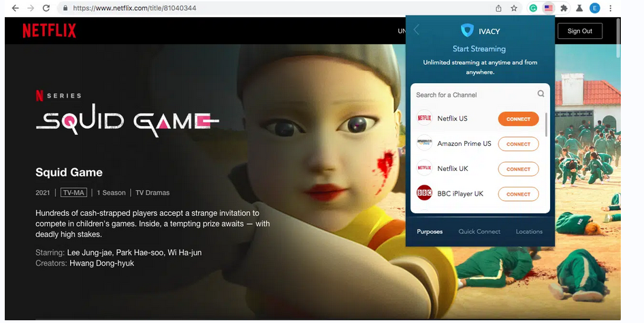Connect to Netflix UK

pyautogui.click(x=518, y=169)
